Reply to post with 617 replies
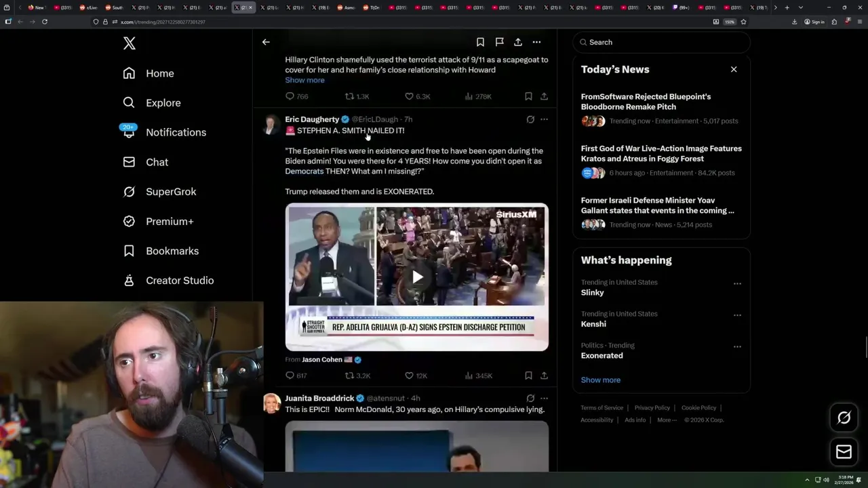The height and width of the screenshot is (488, 868). coord(296,375)
